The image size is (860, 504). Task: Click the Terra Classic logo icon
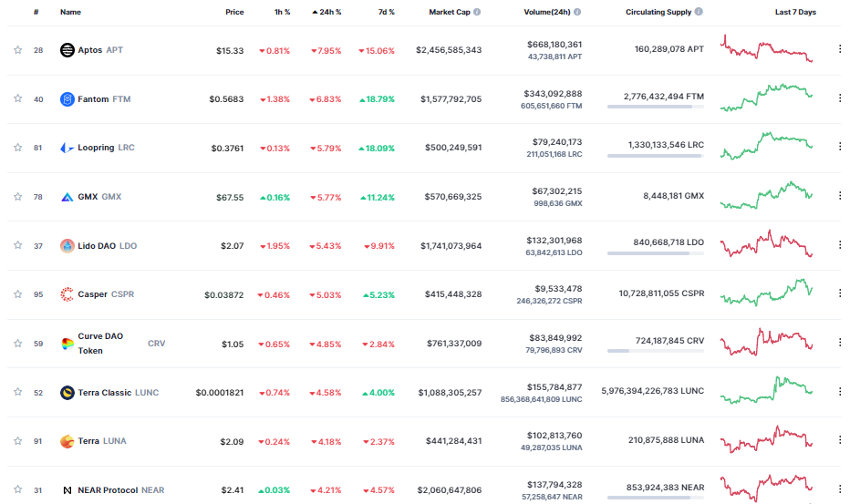67,393
